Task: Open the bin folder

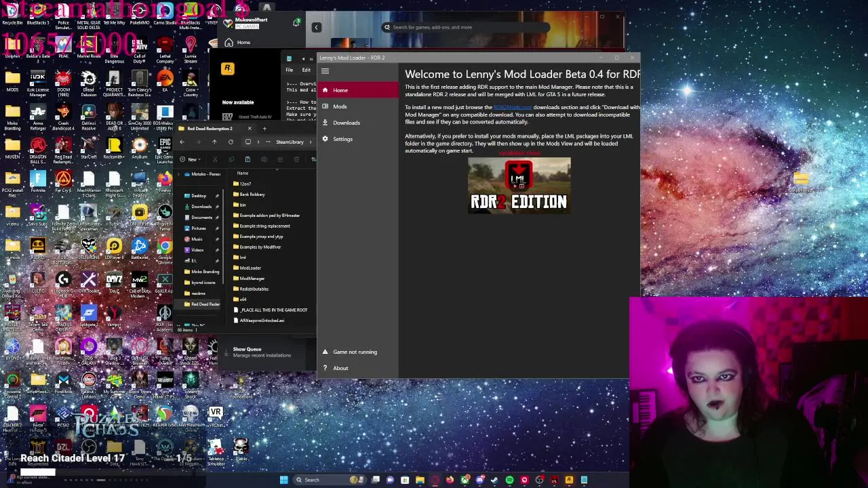Action: point(239,205)
